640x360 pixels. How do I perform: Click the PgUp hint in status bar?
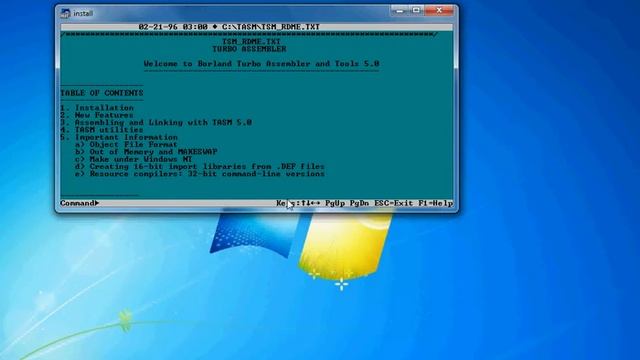click(335, 203)
